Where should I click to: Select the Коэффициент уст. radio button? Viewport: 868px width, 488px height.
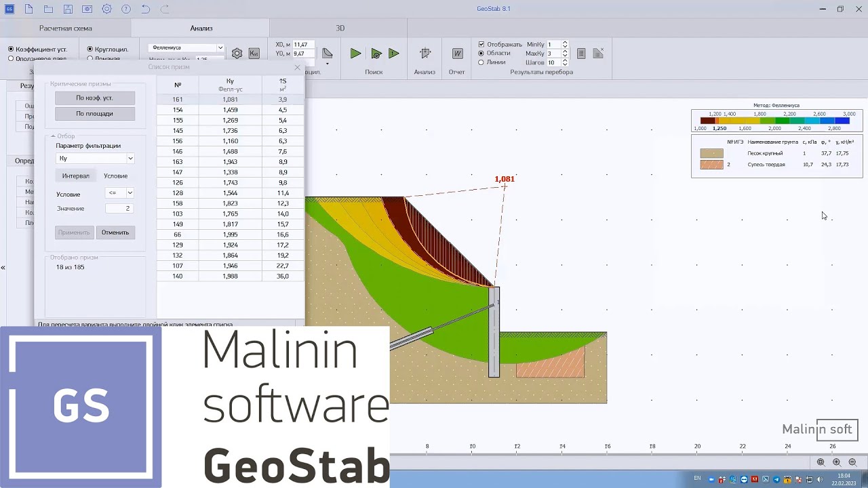point(11,49)
